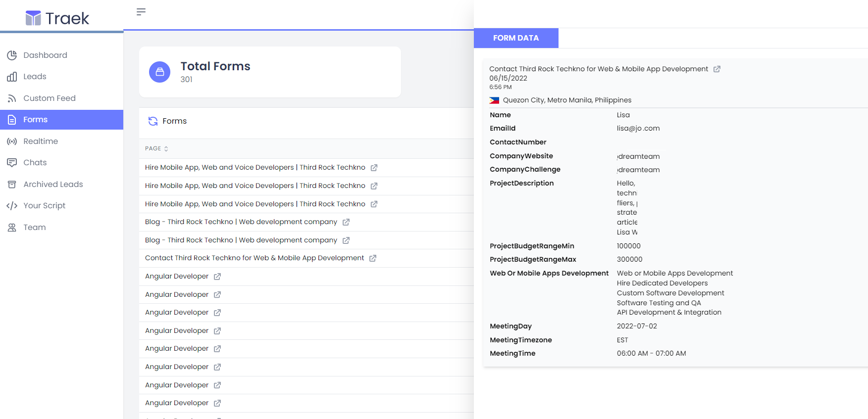This screenshot has height=419, width=868.
Task: Open Custom Feed in the sidebar
Action: click(50, 98)
